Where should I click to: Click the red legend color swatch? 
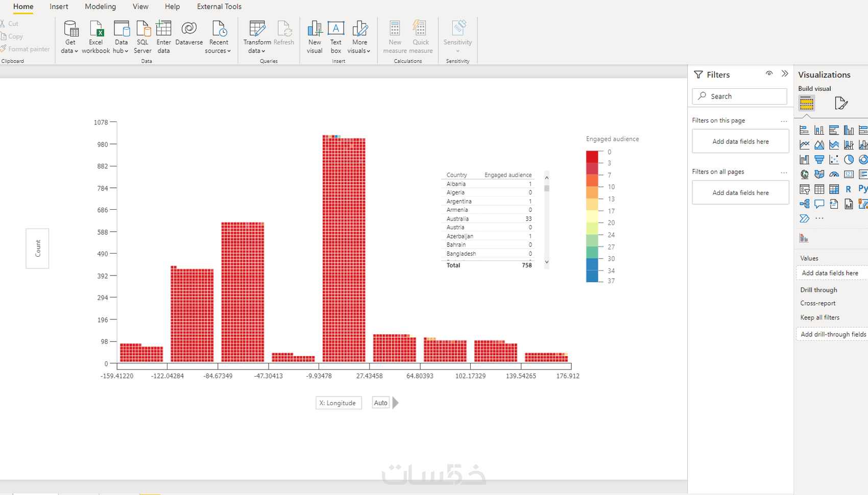click(592, 157)
